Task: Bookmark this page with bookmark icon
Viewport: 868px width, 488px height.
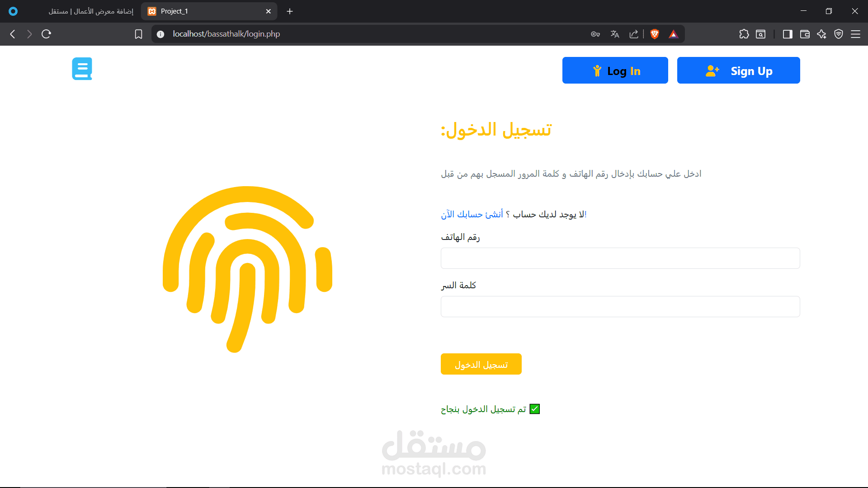Action: [x=138, y=34]
